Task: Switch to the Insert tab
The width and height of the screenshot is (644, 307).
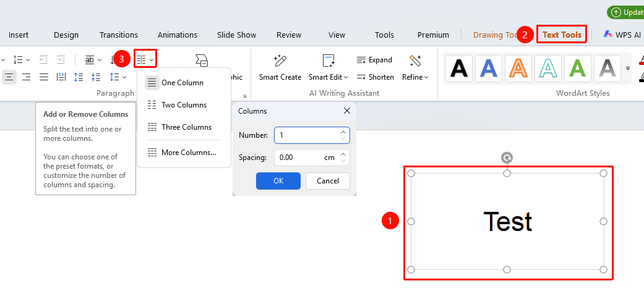Action: (x=19, y=35)
